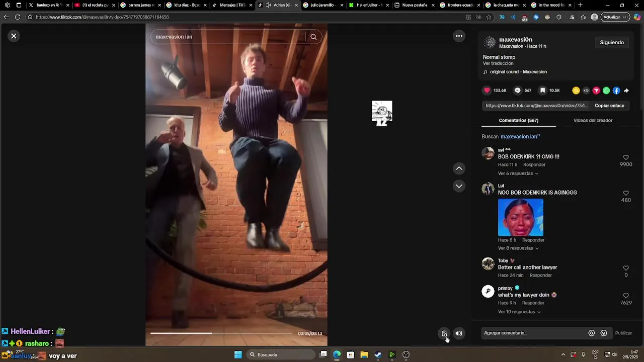The height and width of the screenshot is (362, 644).
Task: Expand Ver 10 respuestas under primby comment
Action: pyautogui.click(x=519, y=312)
